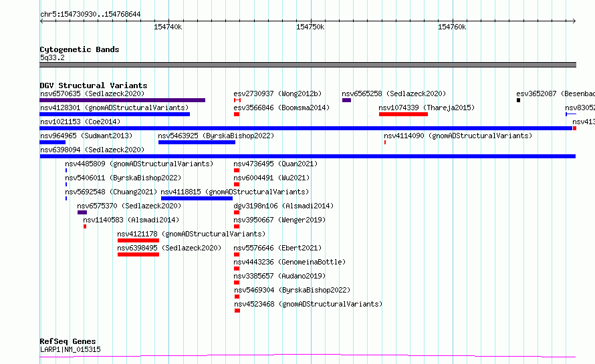Image resolution: width=595 pixels, height=364 pixels.
Task: Click nsv3385657 (Audano2019) label
Action: point(279,276)
